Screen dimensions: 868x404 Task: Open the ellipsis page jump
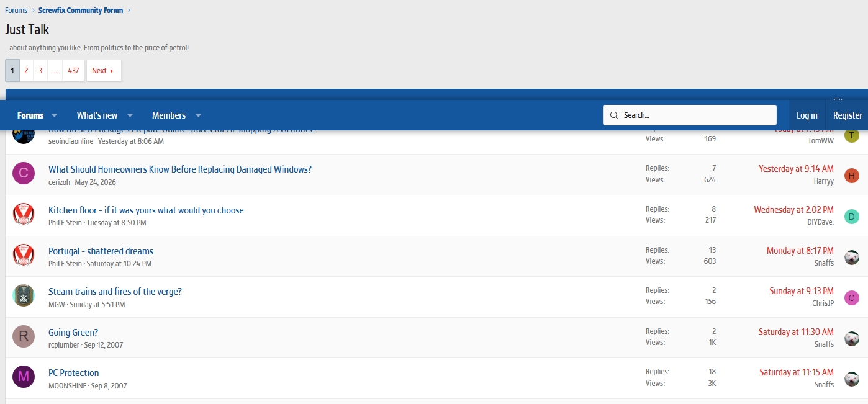[x=55, y=71]
